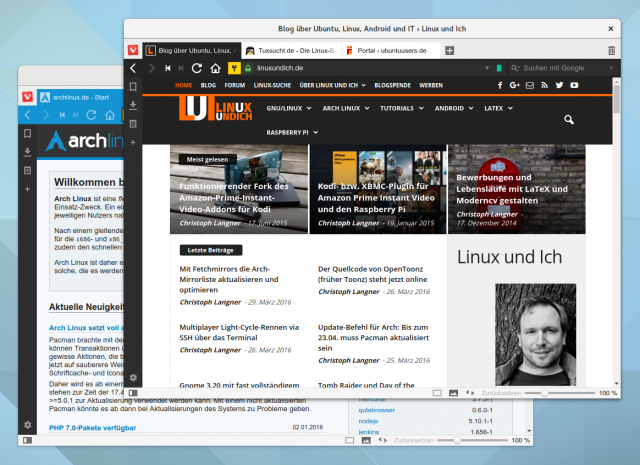This screenshot has width=640, height=465.
Task: Open page actions in the front window status bar
Action: pos(470,393)
